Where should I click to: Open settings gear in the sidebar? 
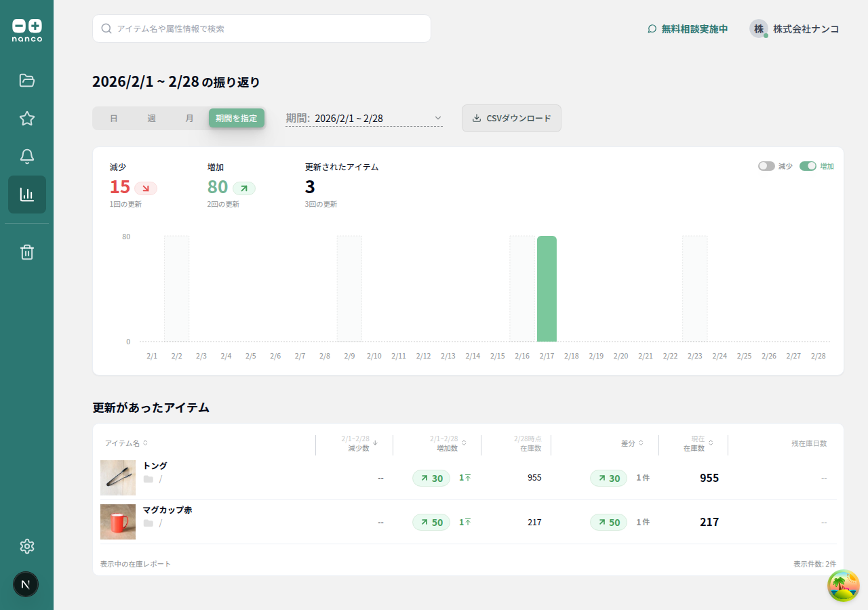coord(27,546)
